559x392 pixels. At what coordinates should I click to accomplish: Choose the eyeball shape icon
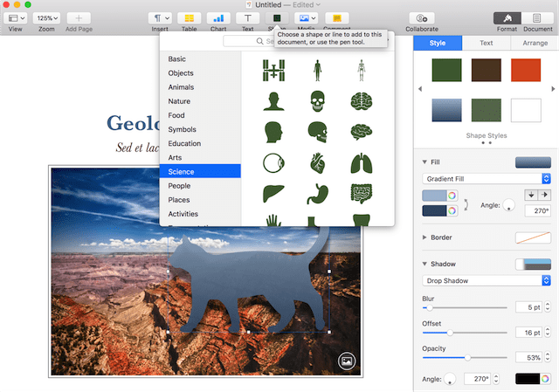[273, 163]
